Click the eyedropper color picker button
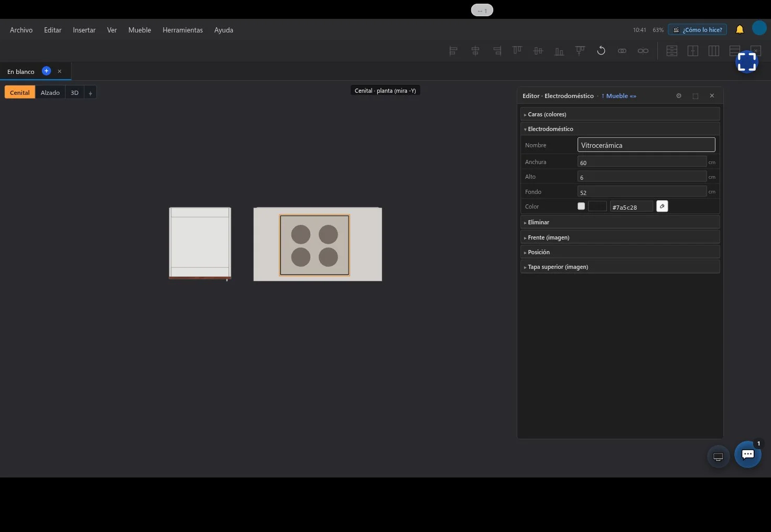The width and height of the screenshot is (771, 532). pyautogui.click(x=662, y=207)
